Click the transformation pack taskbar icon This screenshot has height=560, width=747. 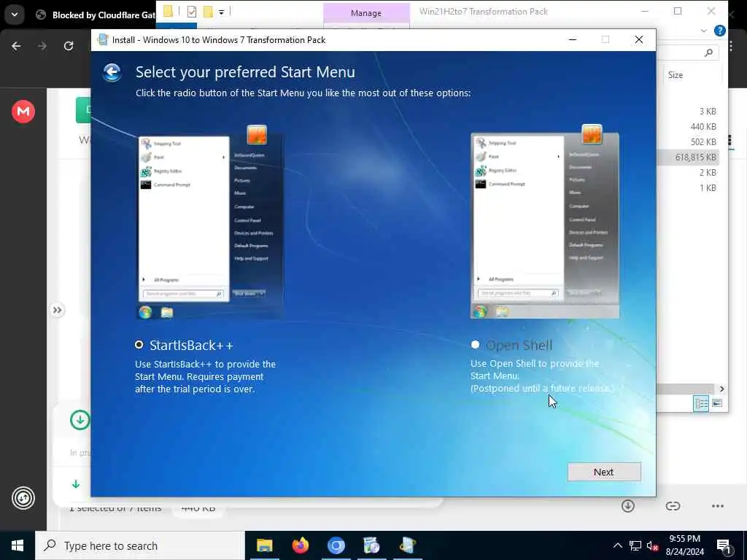407,545
